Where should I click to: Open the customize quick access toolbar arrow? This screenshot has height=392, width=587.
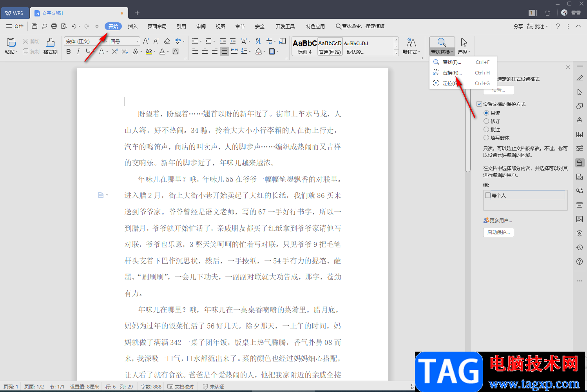(x=97, y=26)
